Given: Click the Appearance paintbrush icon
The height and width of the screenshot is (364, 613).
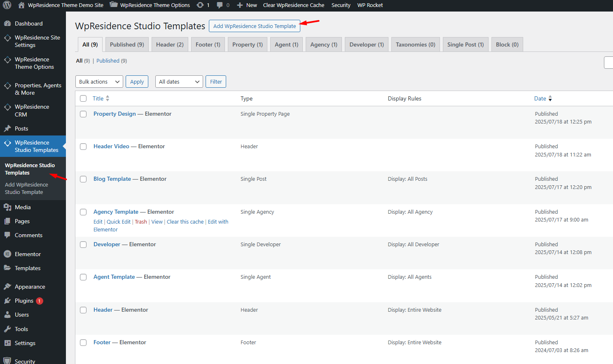Looking at the screenshot, I should point(7,287).
